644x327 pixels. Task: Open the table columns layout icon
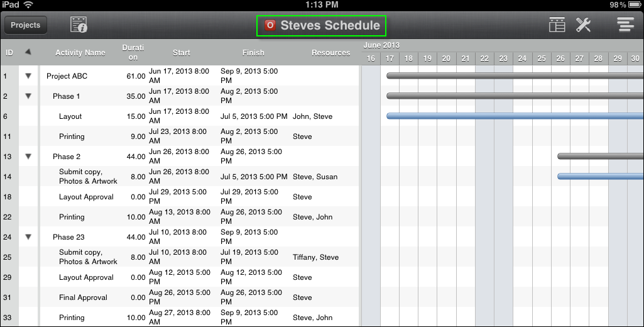(557, 25)
